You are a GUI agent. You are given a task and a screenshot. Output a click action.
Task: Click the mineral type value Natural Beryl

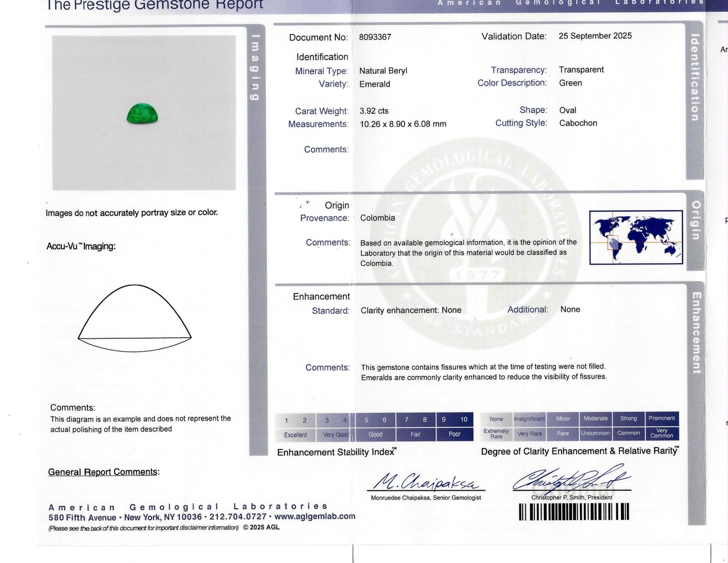(x=383, y=71)
